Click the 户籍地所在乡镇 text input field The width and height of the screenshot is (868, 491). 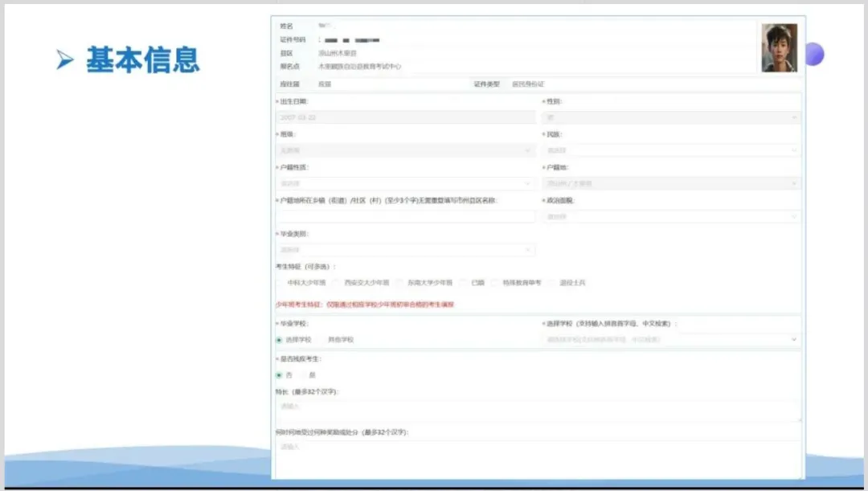(405, 216)
